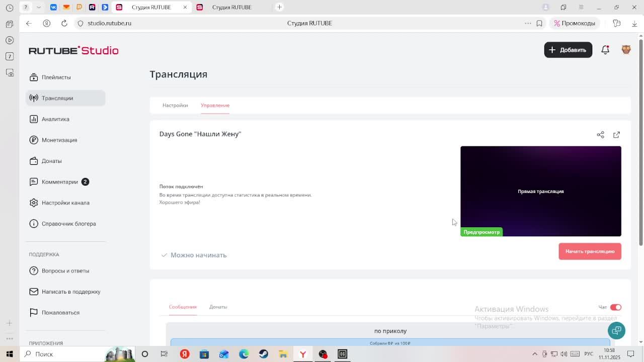
Task: Open Windows notification center icon
Action: click(630, 354)
